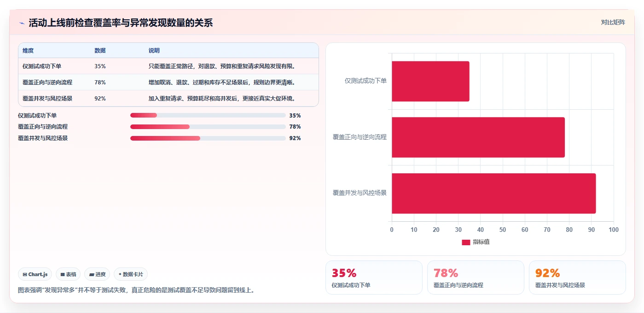Toggle the 指标值 legend label
Image resolution: width=644 pixels, height=313 pixels.
pos(481,242)
